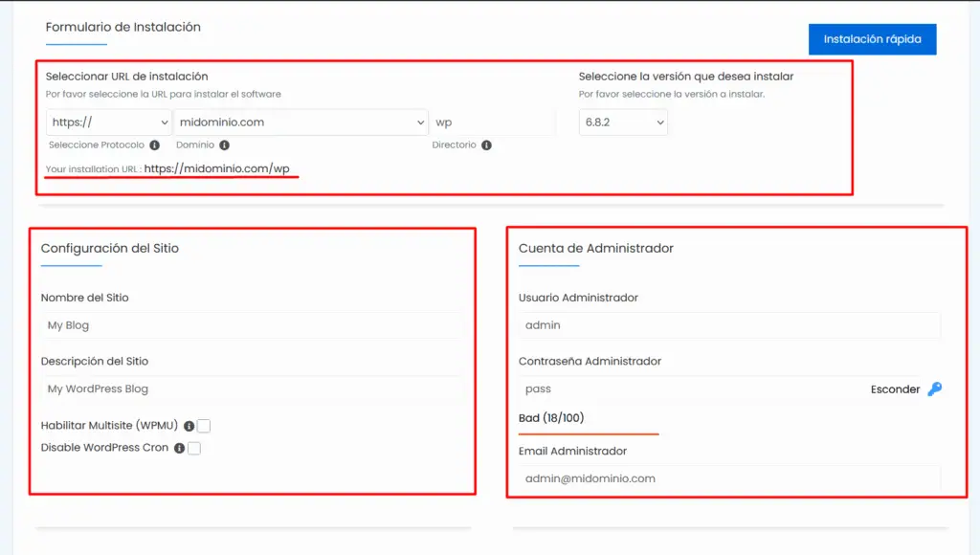Open the 6.8.2 version dropdown
Screen dimensions: 980x555
pos(623,122)
